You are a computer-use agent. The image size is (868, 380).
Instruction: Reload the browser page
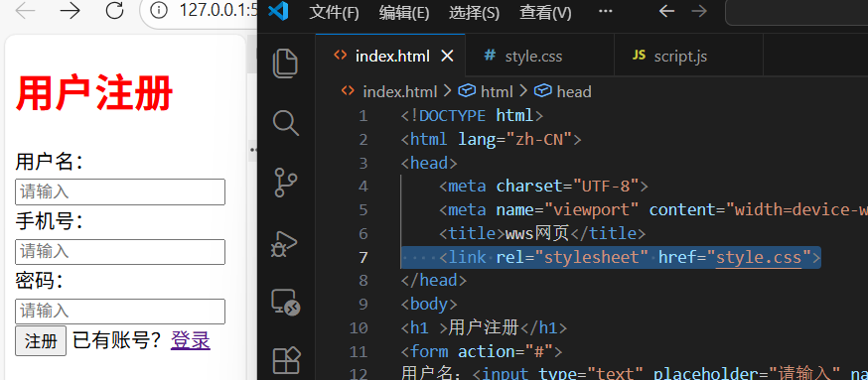pos(114,11)
